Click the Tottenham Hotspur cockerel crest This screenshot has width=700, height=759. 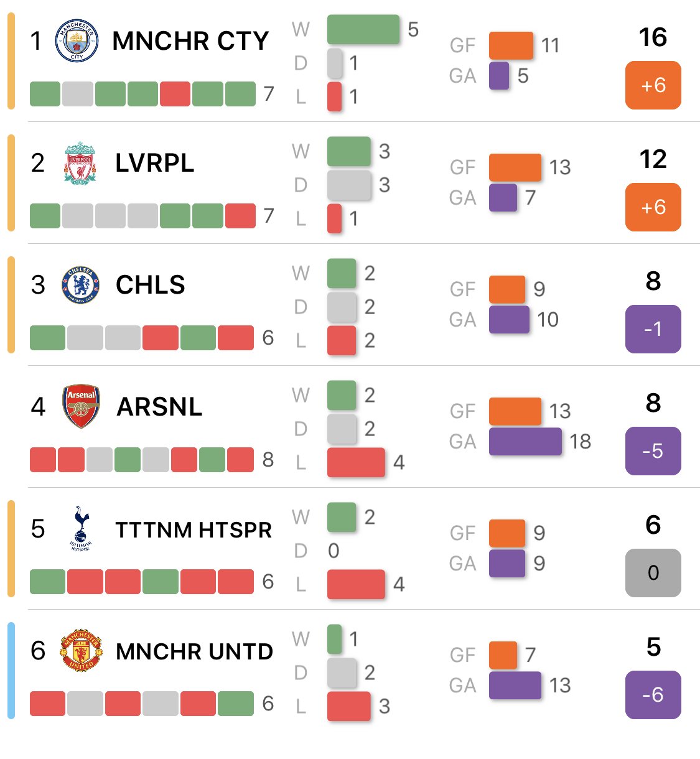click(80, 528)
